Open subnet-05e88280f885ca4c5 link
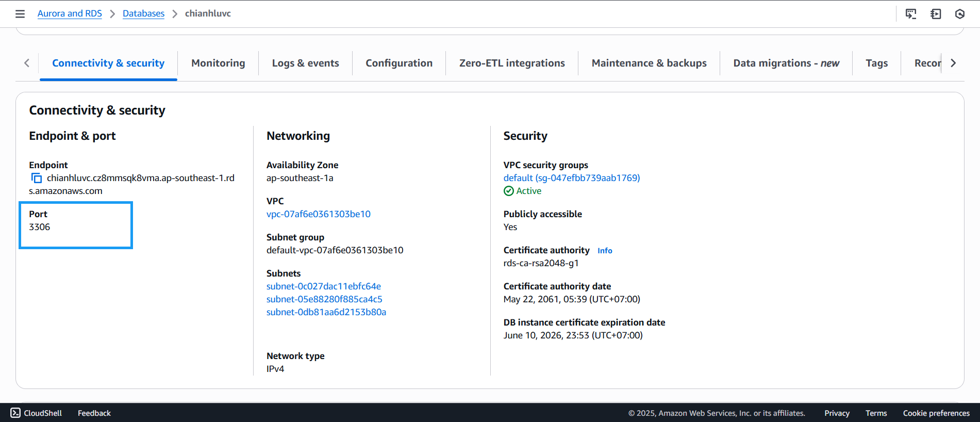980x422 pixels. [x=324, y=299]
